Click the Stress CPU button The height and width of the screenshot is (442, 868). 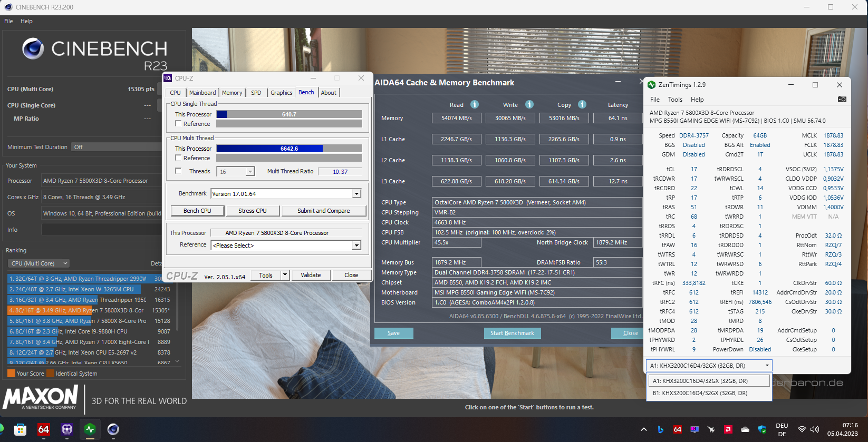click(x=253, y=211)
